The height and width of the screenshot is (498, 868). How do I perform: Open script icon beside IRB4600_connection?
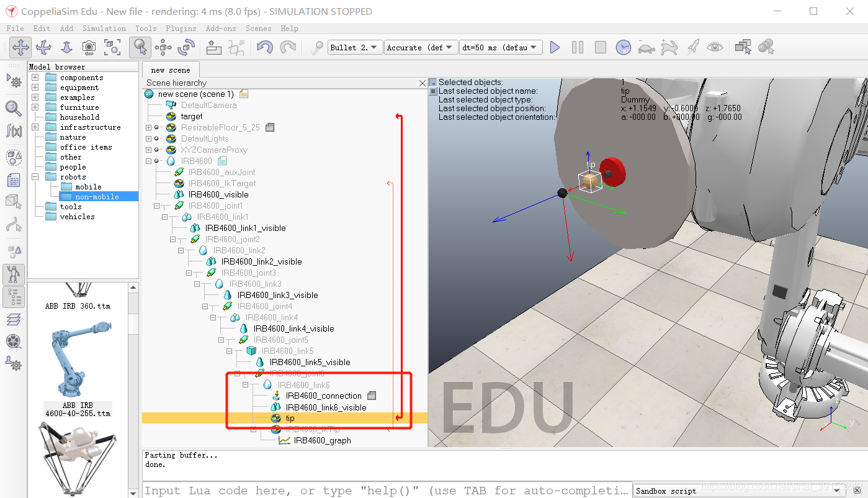point(372,396)
